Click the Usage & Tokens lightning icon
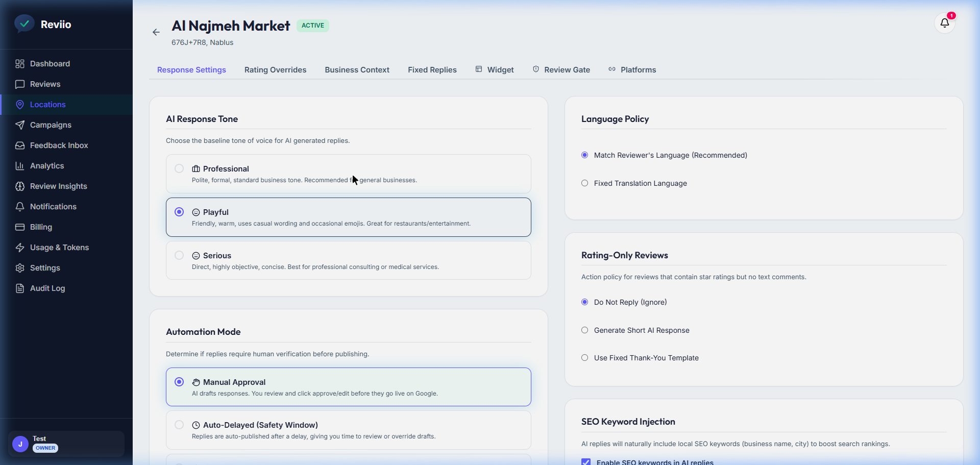The width and height of the screenshot is (980, 465). (20, 248)
